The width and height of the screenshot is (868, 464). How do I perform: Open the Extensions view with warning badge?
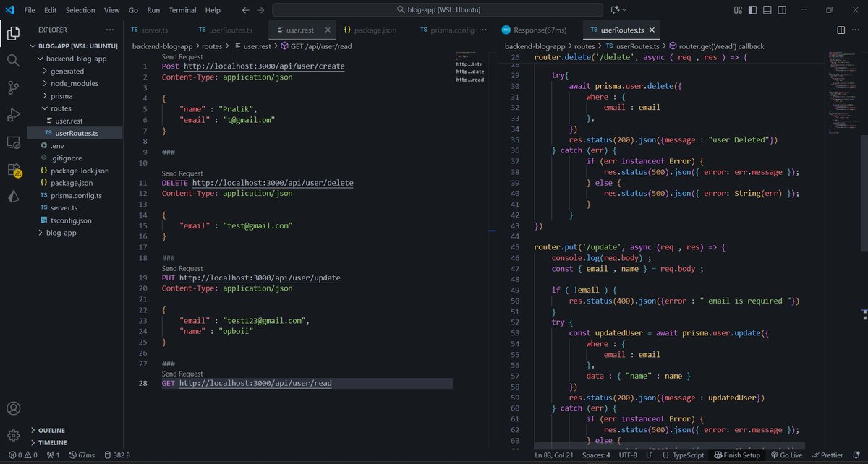tap(13, 169)
